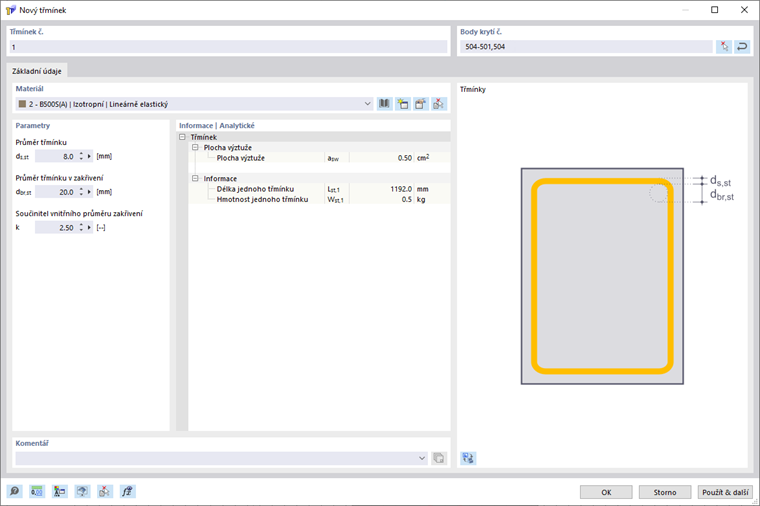Close the Nový třmínek dialog
Screen dimensions: 760x506
pos(744,10)
